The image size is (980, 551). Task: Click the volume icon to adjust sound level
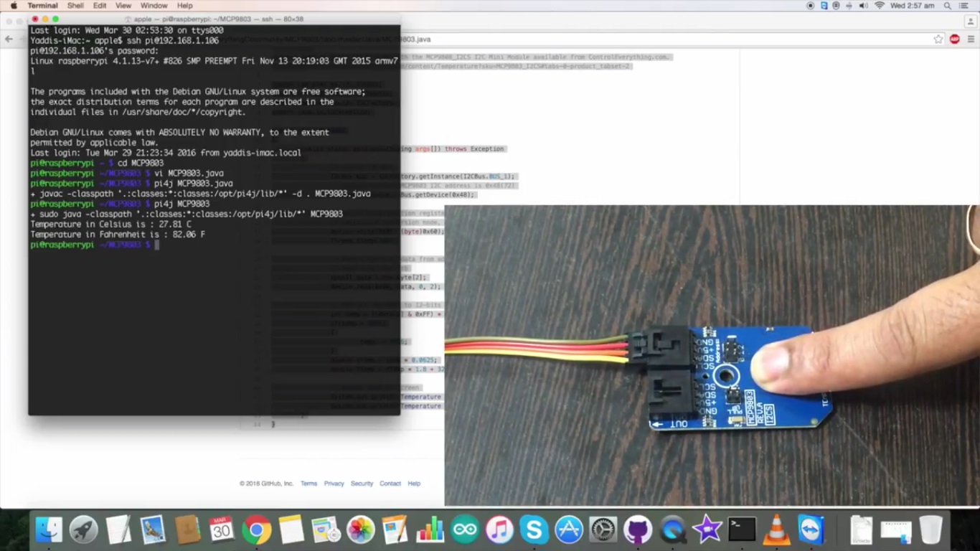pos(864,6)
